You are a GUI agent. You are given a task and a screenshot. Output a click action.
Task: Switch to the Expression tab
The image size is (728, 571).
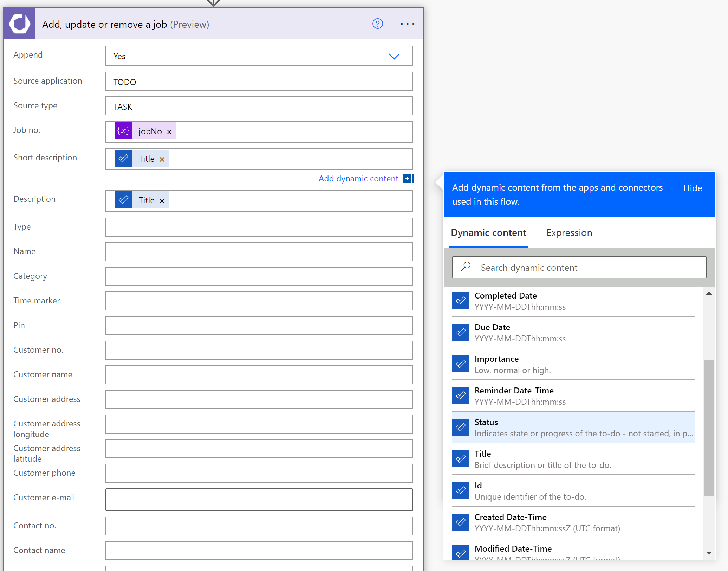(569, 233)
